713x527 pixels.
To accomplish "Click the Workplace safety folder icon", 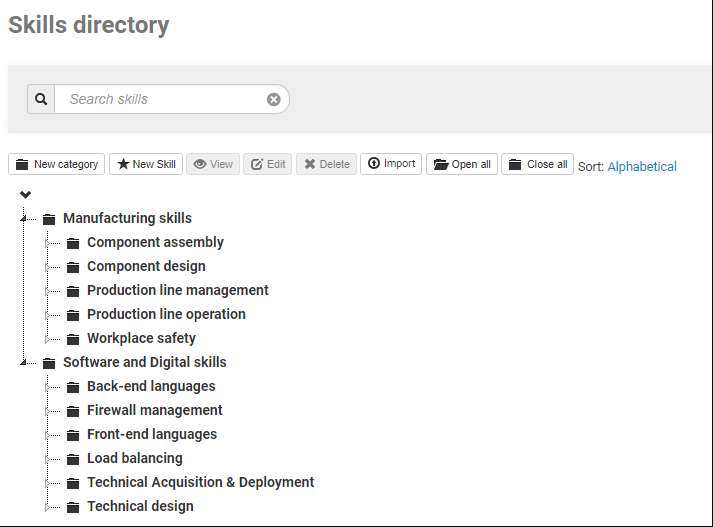I will [x=73, y=339].
